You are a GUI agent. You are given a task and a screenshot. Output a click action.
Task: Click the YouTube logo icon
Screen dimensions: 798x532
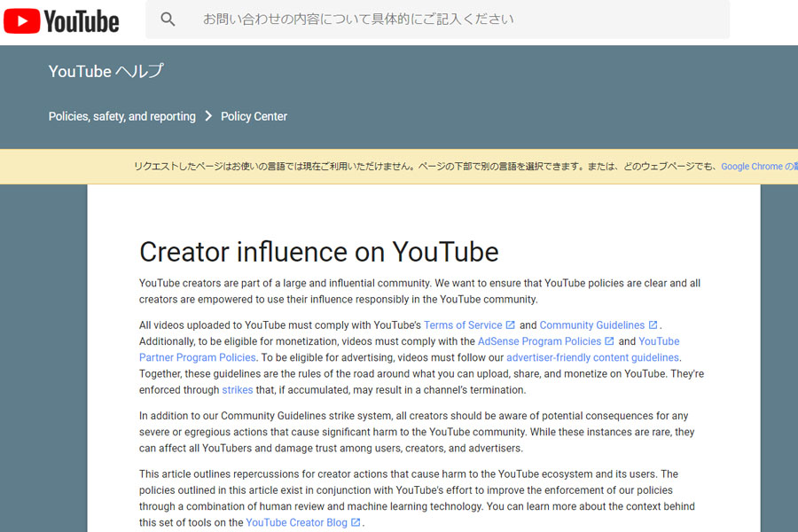tap(22, 21)
